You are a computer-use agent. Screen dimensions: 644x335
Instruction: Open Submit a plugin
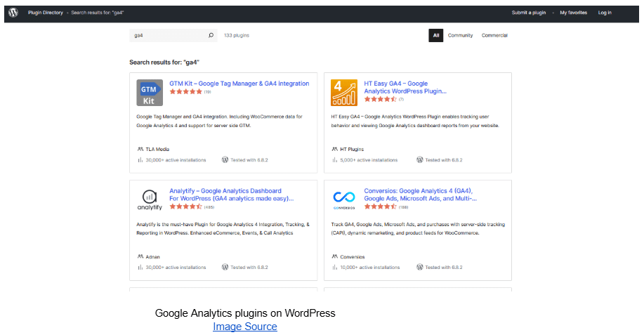pyautogui.click(x=529, y=13)
